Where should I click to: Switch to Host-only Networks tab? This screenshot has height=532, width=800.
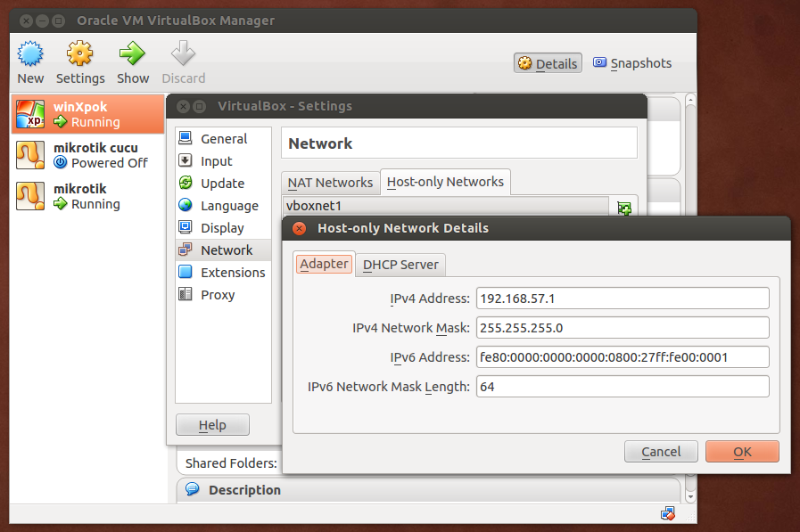[445, 182]
